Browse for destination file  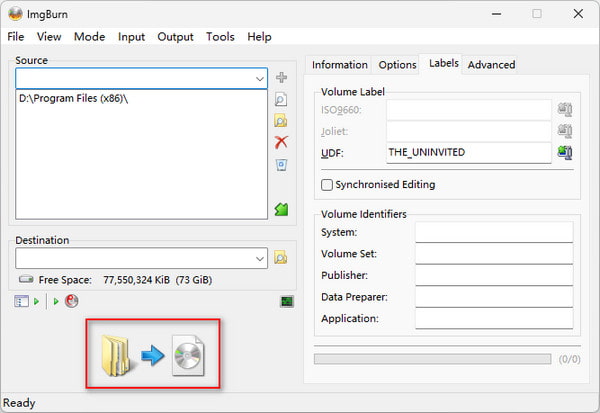click(x=281, y=258)
